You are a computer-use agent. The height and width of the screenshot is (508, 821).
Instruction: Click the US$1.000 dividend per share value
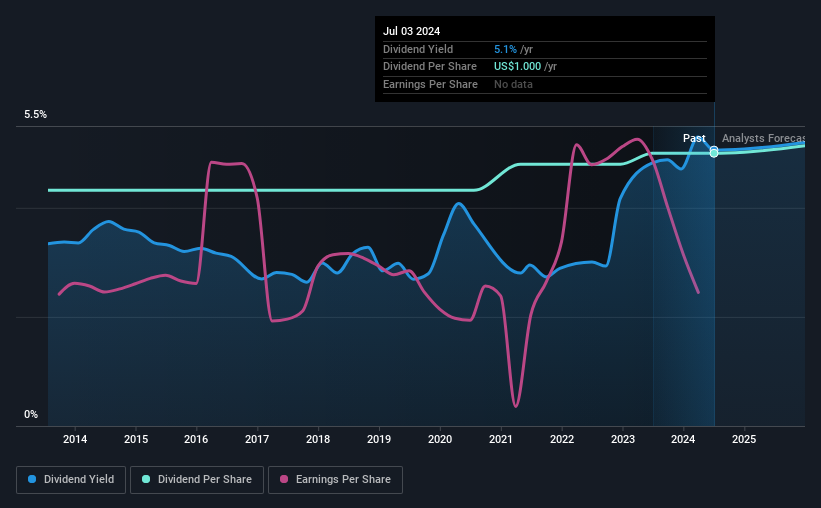click(517, 67)
